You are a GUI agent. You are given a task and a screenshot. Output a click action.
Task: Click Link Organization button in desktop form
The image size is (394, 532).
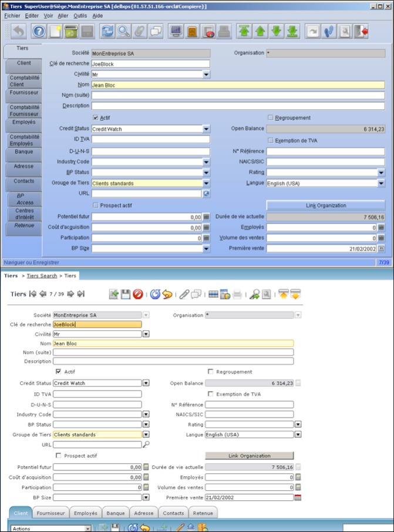pyautogui.click(x=326, y=205)
